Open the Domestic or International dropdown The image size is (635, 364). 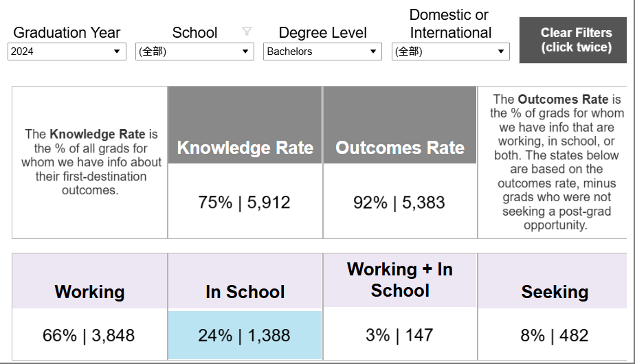pyautogui.click(x=450, y=52)
